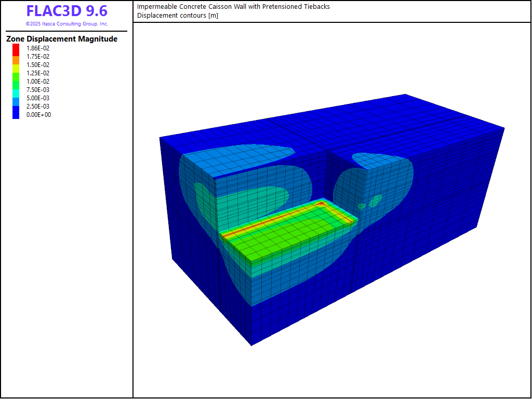Click the 0.00E+00 minimum legend value
Image resolution: width=532 pixels, height=399 pixels.
[x=38, y=115]
